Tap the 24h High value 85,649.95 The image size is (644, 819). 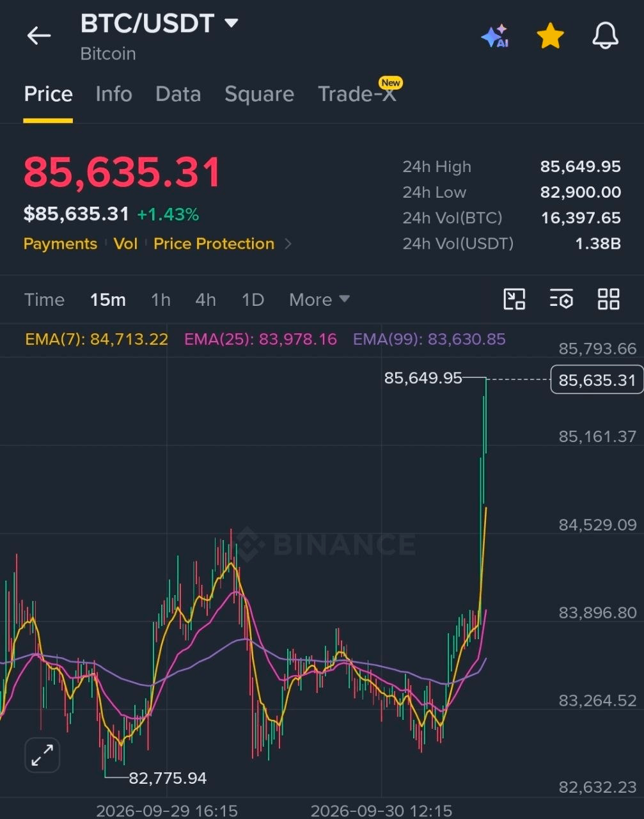coord(580,166)
